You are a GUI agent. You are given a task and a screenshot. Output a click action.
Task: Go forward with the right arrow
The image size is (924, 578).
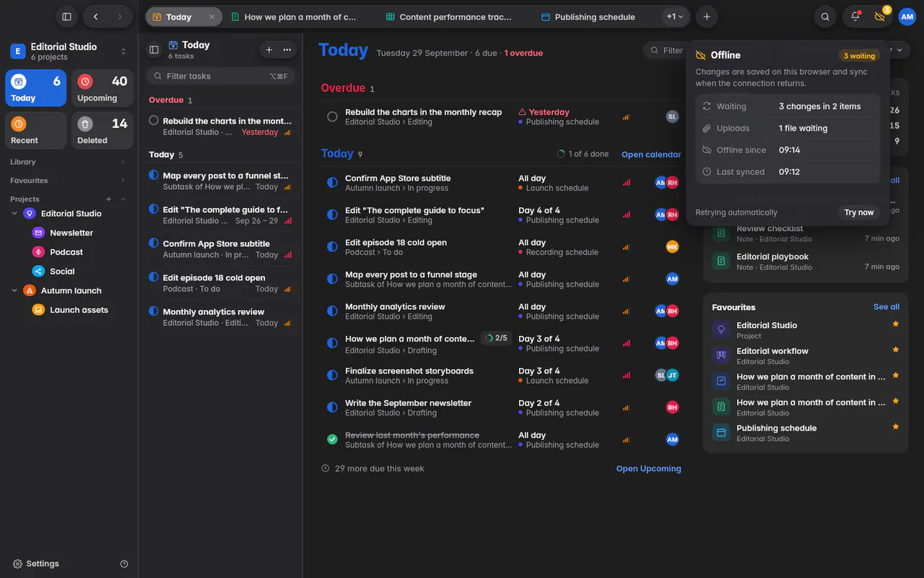click(120, 17)
